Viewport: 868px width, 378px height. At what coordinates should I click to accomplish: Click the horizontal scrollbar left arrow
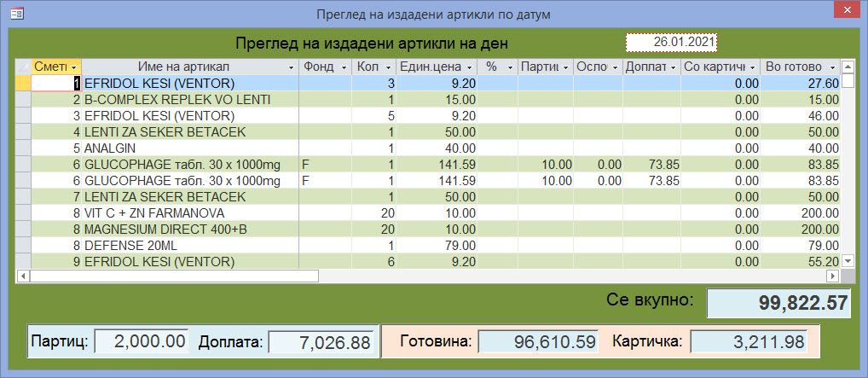[23, 276]
